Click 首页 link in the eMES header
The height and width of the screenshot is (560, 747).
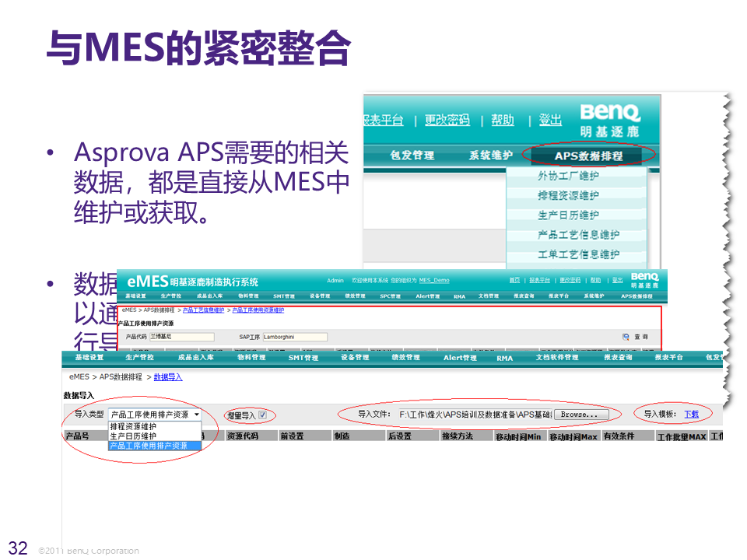click(x=514, y=281)
